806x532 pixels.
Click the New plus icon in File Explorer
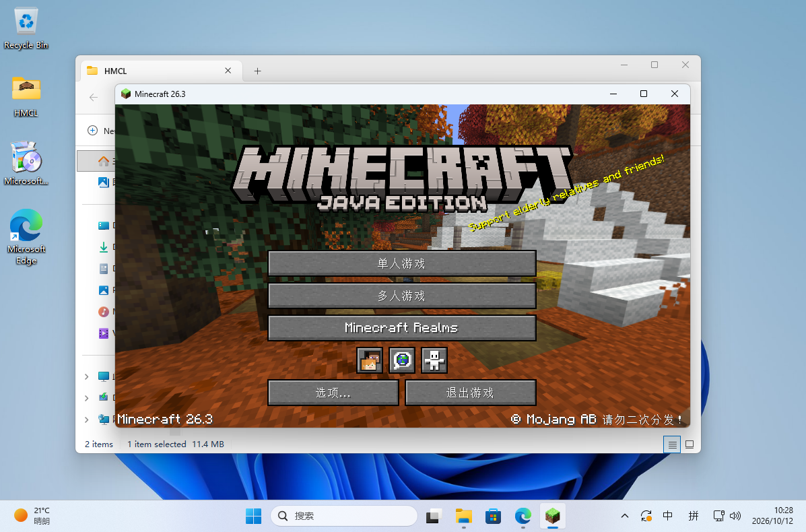92,131
